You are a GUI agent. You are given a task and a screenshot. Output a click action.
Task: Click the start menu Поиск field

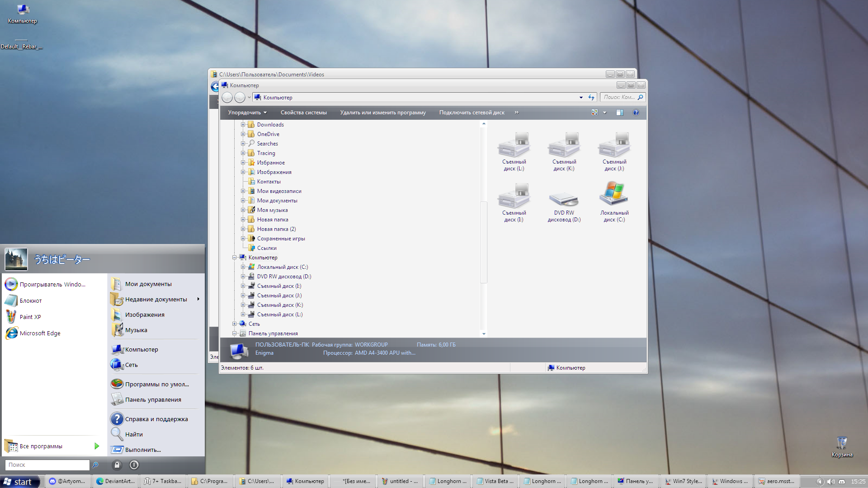(47, 465)
